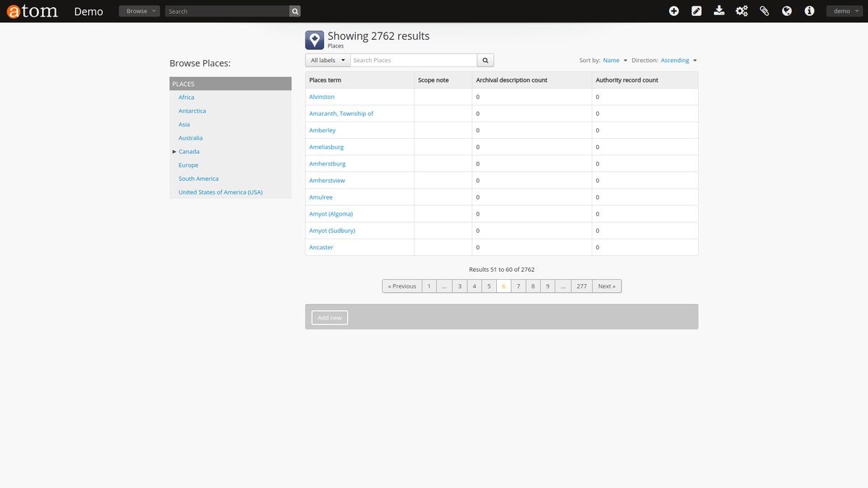This screenshot has height=488, width=868.
Task: Go to page 277 of results
Action: (581, 286)
